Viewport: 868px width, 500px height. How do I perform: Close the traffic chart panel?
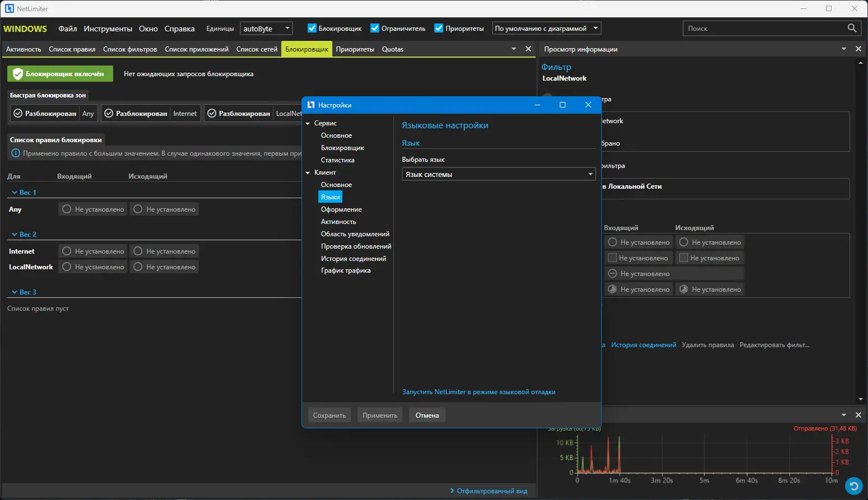[x=858, y=415]
